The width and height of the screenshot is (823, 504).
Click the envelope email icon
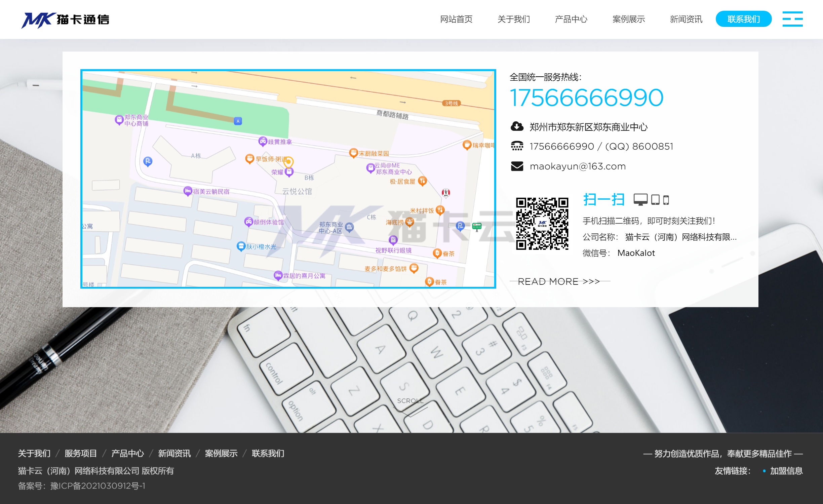517,166
